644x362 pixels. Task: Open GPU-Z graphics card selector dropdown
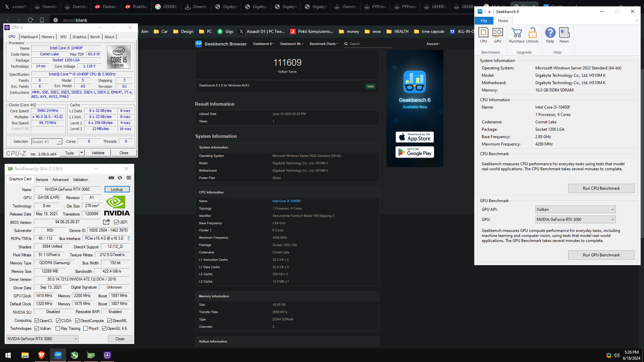tap(43, 339)
